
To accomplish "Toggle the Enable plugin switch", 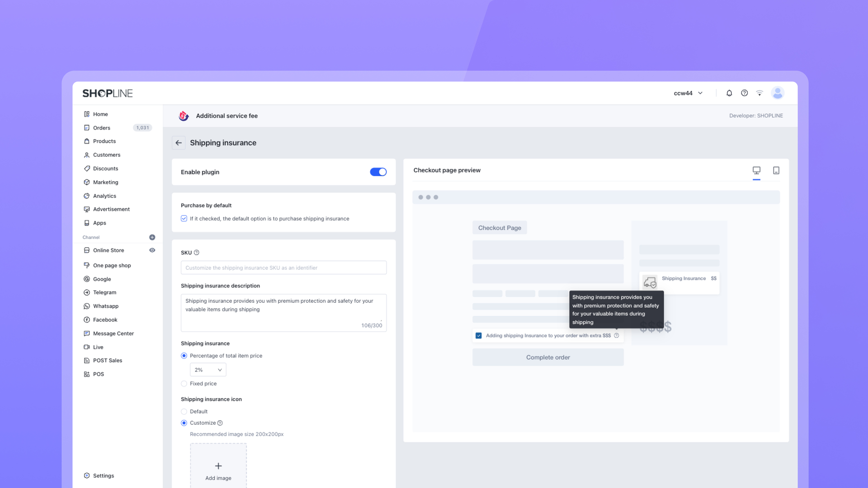I will (378, 172).
